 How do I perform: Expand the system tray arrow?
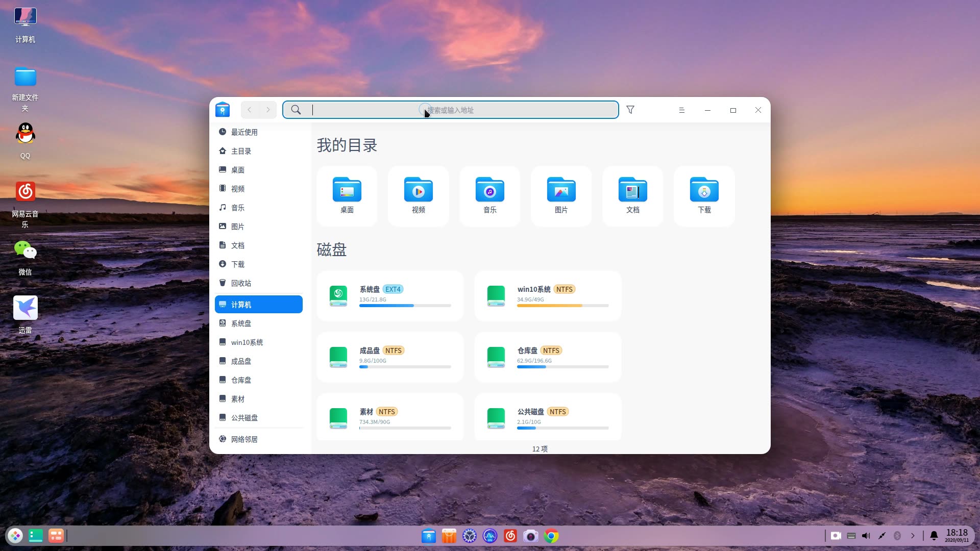tap(913, 536)
